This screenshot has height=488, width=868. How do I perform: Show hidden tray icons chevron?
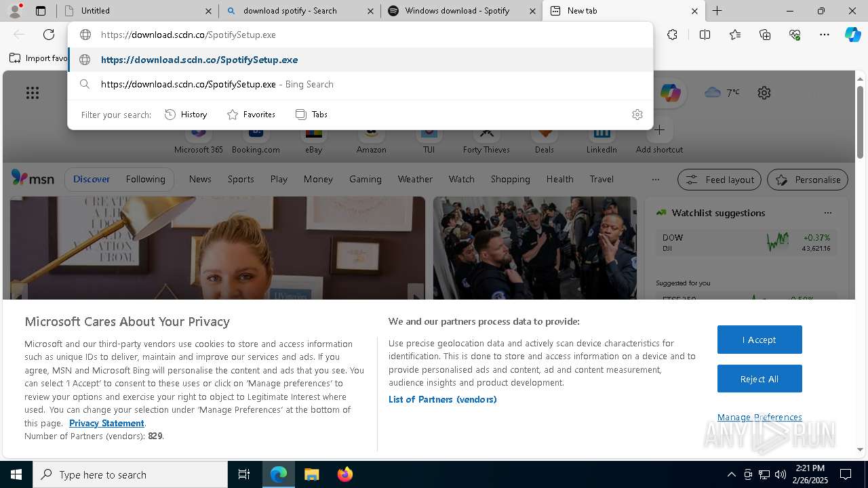click(731, 474)
